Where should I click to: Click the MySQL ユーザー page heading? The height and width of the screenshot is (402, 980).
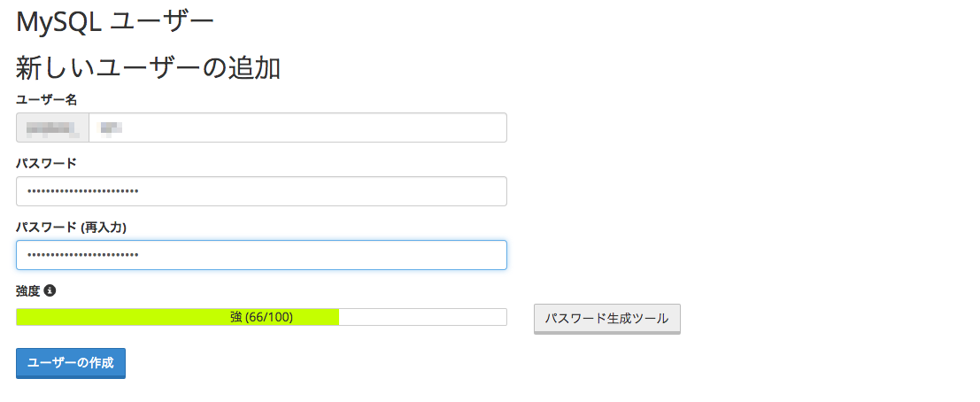pyautogui.click(x=115, y=19)
